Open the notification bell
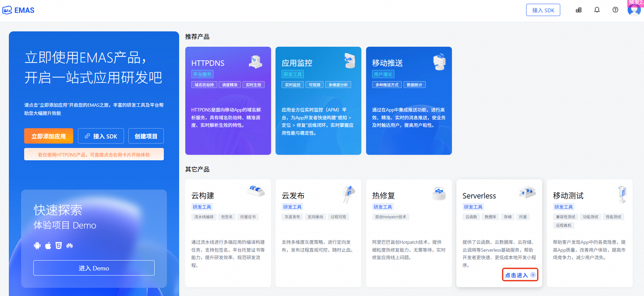This screenshot has width=644, height=296. (x=597, y=10)
